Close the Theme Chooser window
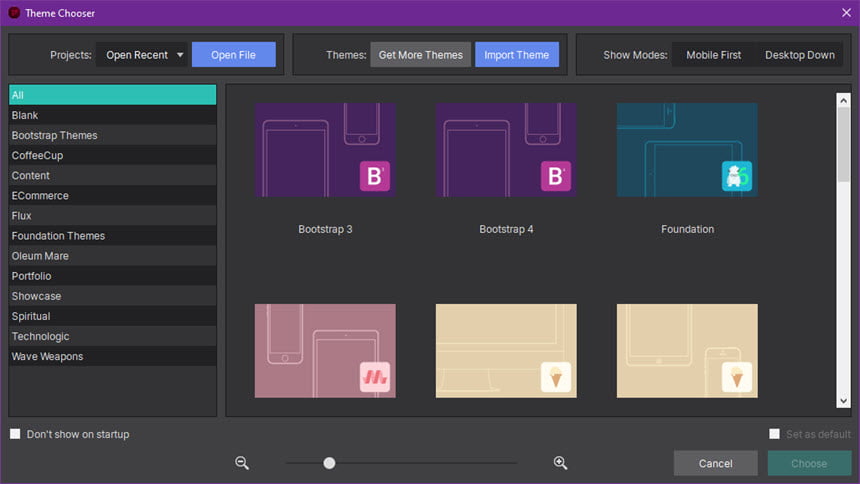The height and width of the screenshot is (484, 860). [x=846, y=13]
